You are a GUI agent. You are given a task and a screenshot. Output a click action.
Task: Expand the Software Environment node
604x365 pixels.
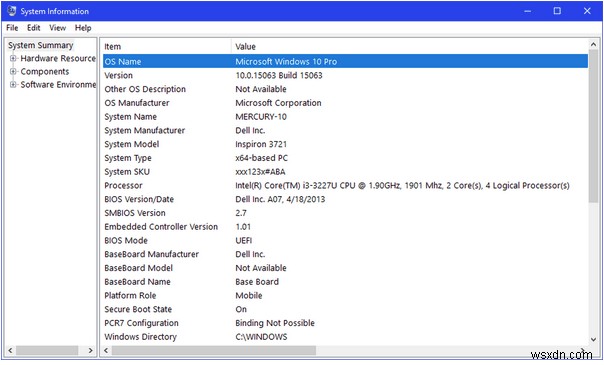(x=13, y=85)
